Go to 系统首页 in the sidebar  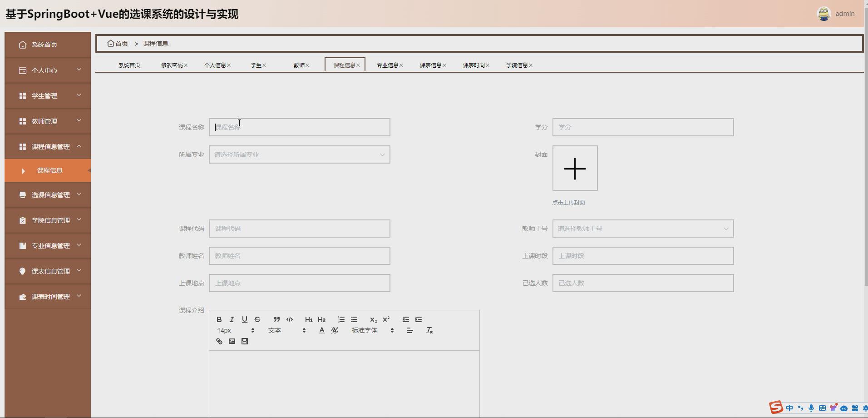pyautogui.click(x=48, y=45)
